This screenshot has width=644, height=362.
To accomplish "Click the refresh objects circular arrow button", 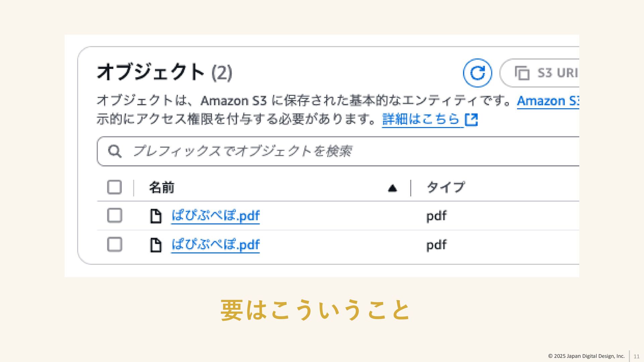I will 477,73.
